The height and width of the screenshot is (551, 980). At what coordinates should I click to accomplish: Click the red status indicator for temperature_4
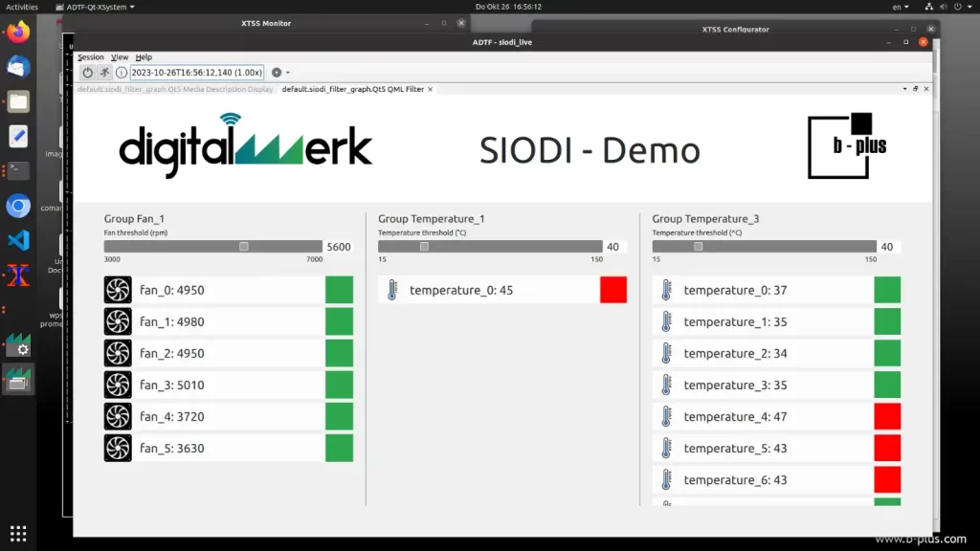coord(887,416)
